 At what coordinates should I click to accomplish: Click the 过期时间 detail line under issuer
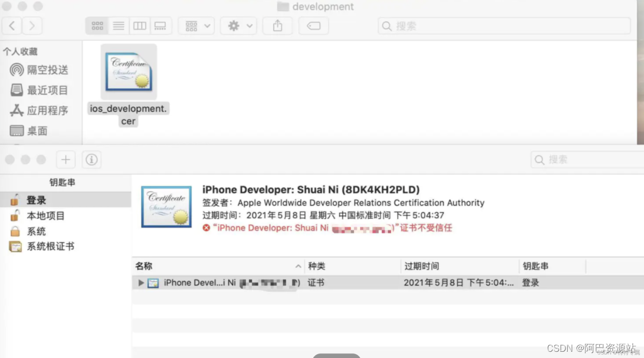pyautogui.click(x=323, y=215)
